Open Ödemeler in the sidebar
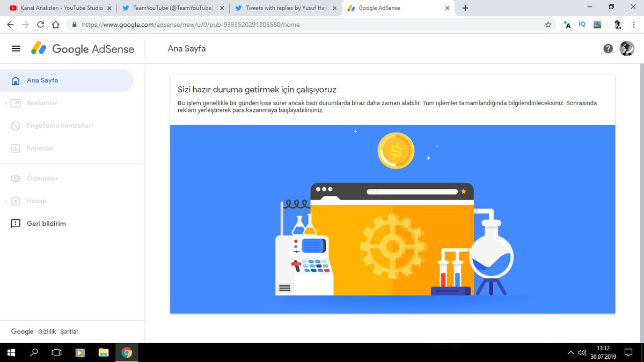The image size is (644, 362). (67, 178)
